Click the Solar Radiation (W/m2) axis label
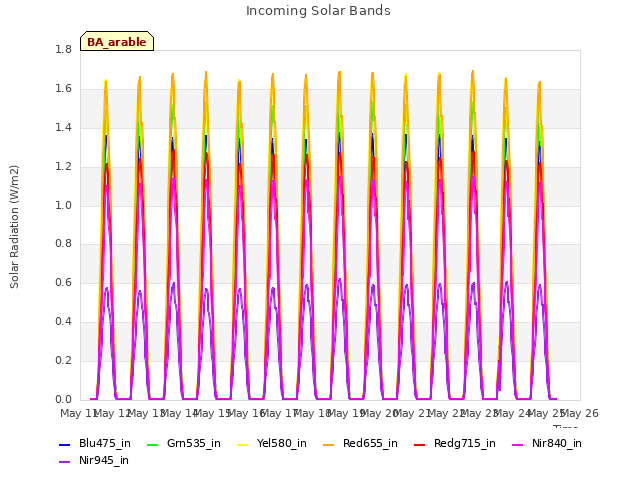Viewport: 640px width, 480px height. (x=14, y=227)
